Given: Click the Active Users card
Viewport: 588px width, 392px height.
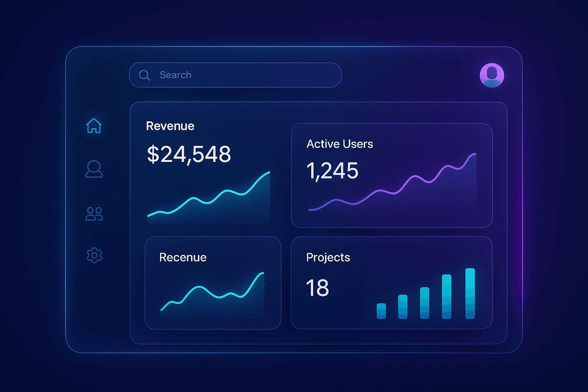Looking at the screenshot, I should [x=392, y=174].
